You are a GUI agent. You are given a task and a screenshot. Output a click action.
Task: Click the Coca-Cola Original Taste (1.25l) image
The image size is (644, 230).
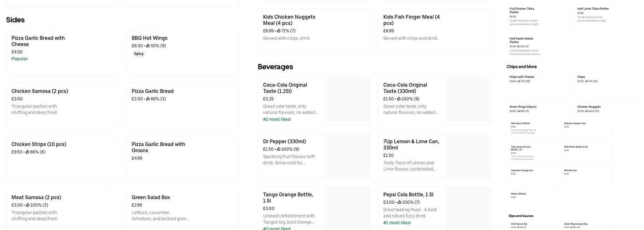point(347,100)
